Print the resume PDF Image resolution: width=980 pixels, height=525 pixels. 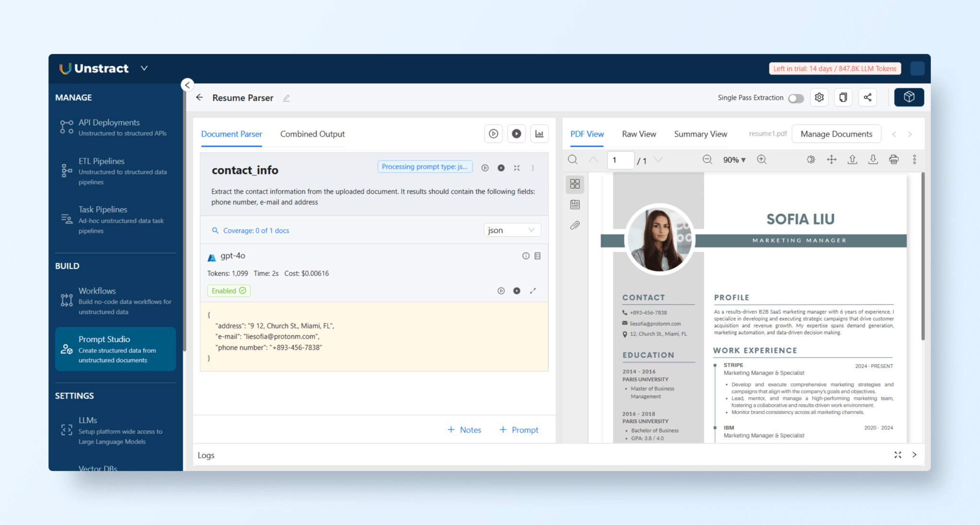point(894,159)
